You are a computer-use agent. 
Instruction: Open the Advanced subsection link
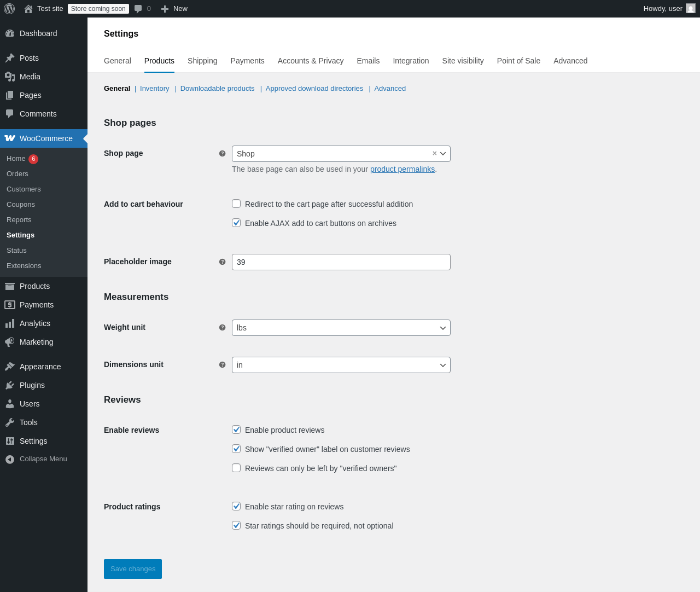pos(390,89)
